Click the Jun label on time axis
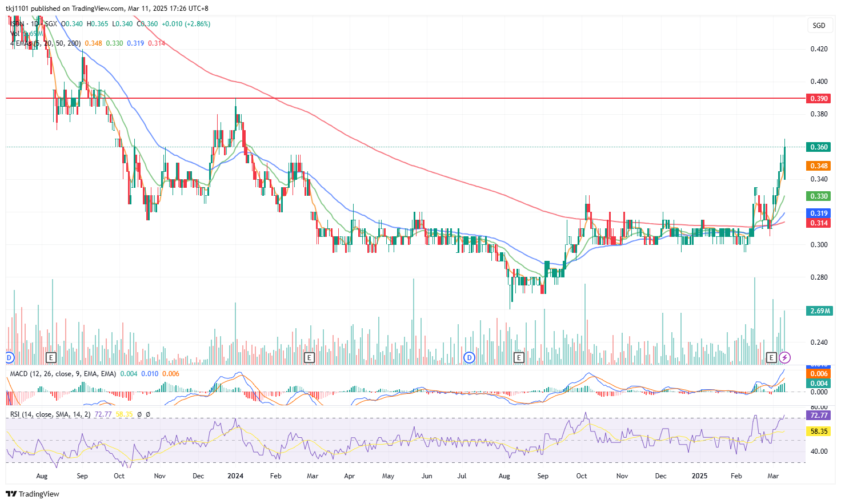 tap(426, 476)
